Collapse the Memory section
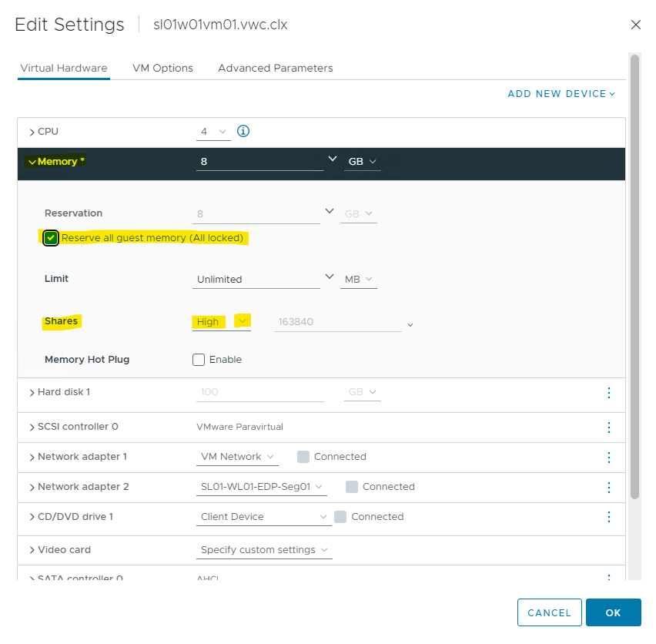Screen dimensions: 656x644 (32, 162)
